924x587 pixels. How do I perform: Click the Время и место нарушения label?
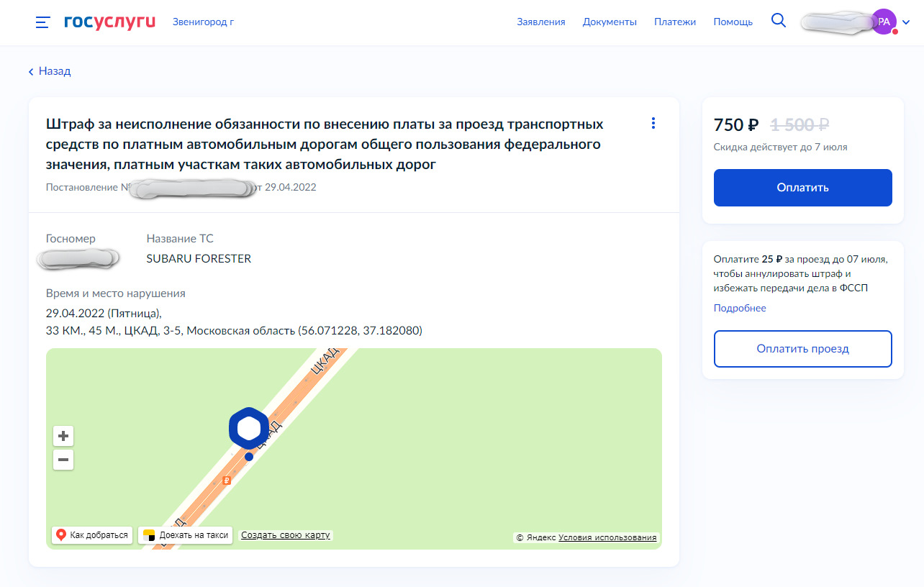[116, 293]
